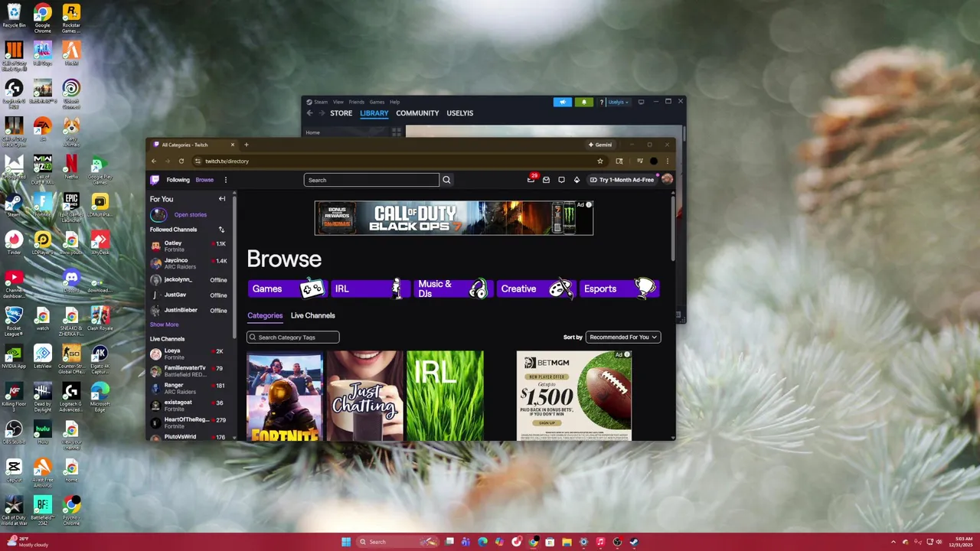The width and height of the screenshot is (980, 551).
Task: Open the Steam Help menu
Action: pos(394,102)
